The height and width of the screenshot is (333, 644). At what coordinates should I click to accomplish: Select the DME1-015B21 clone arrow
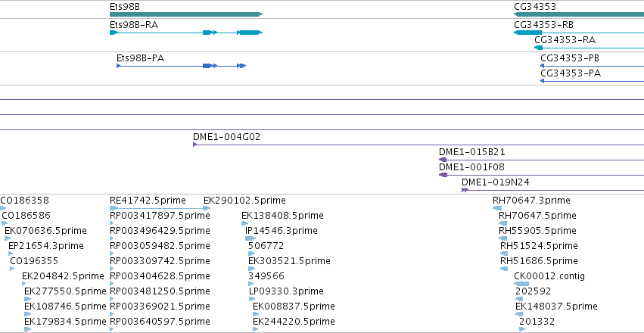click(x=443, y=160)
